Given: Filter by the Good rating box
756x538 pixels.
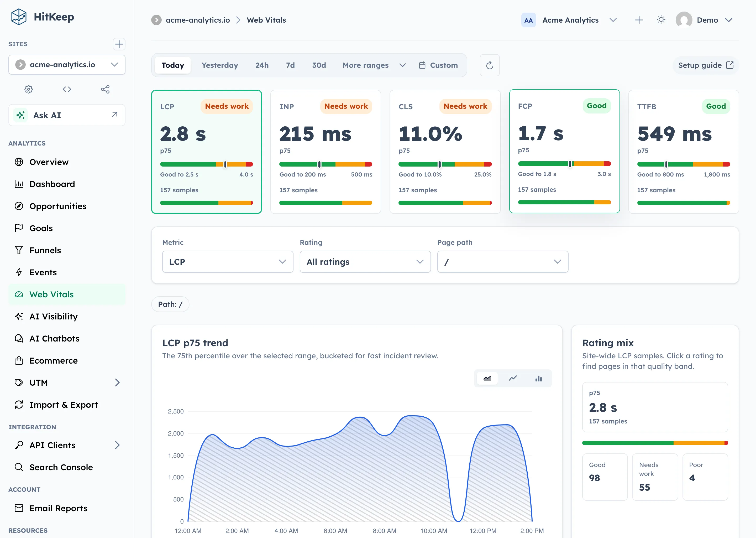Looking at the screenshot, I should 605,477.
